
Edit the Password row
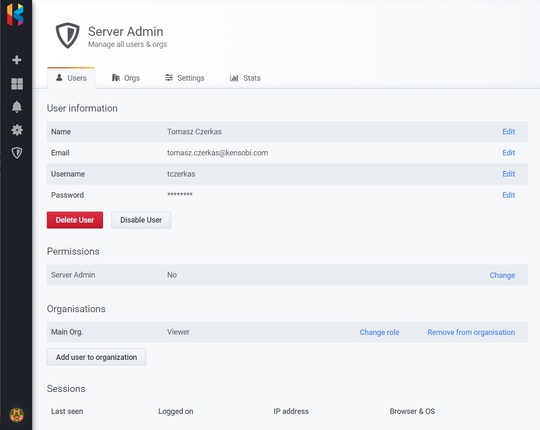click(x=508, y=195)
